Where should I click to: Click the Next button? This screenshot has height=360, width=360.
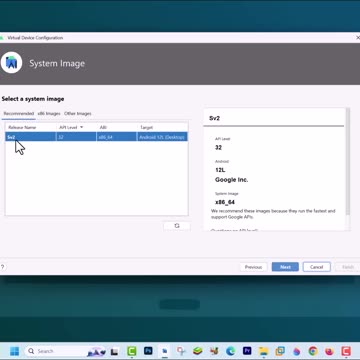click(285, 267)
